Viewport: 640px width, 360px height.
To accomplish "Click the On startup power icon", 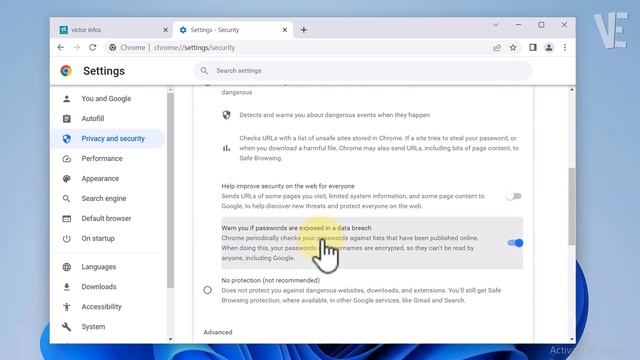I will point(67,238).
